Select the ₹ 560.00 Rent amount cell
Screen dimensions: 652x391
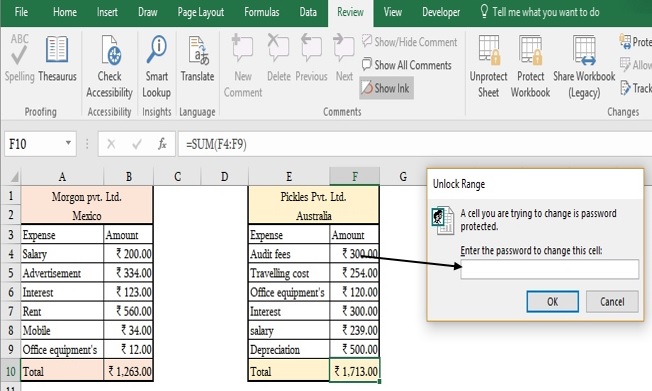pyautogui.click(x=128, y=311)
